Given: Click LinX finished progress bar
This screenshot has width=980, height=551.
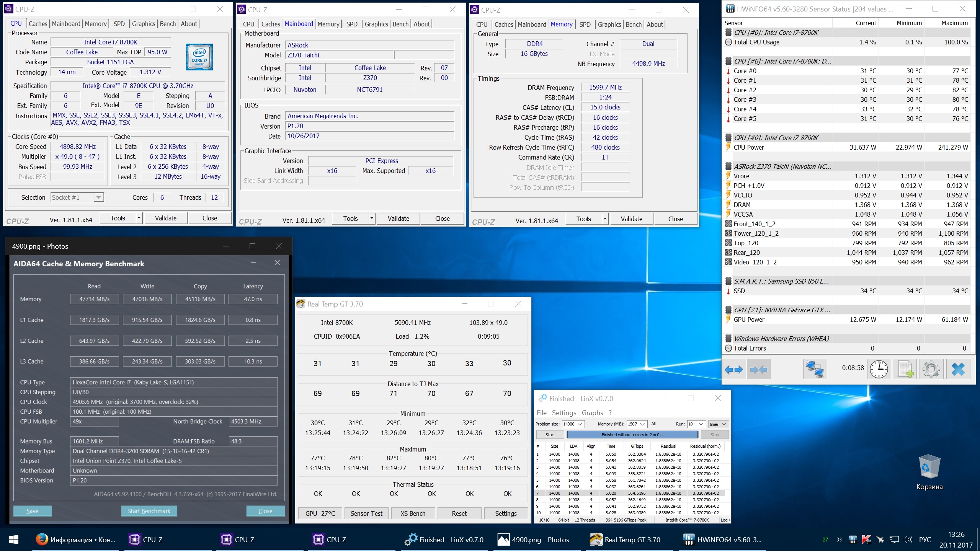Looking at the screenshot, I should [632, 435].
